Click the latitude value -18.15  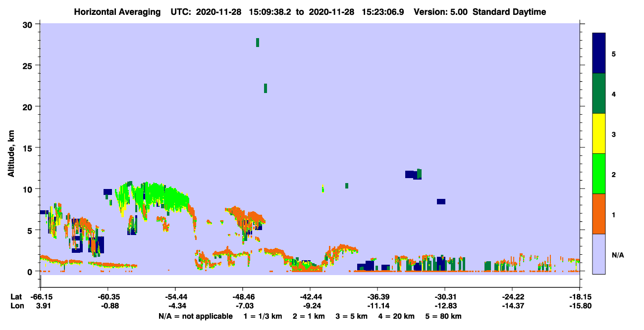click(x=580, y=296)
